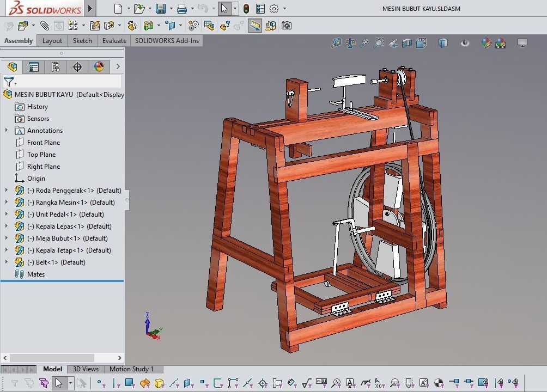Toggle the Filter Faces icon in the bottom toolbar
Screen dimensions: 547x392
[130, 383]
